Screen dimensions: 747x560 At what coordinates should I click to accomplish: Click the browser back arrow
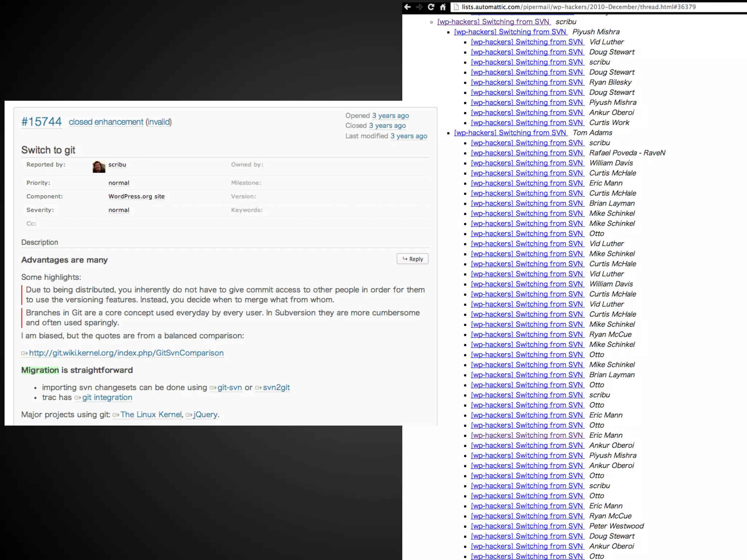click(x=408, y=7)
